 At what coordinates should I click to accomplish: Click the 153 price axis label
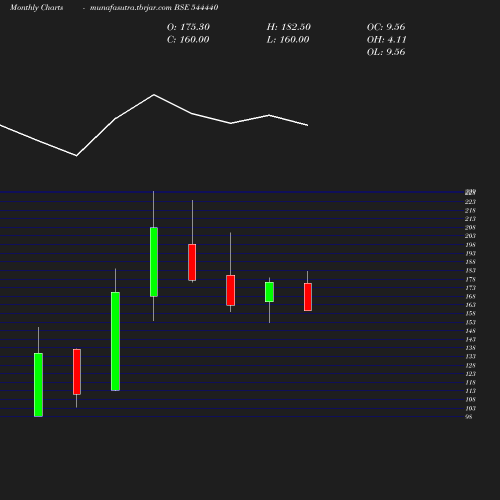click(x=470, y=322)
